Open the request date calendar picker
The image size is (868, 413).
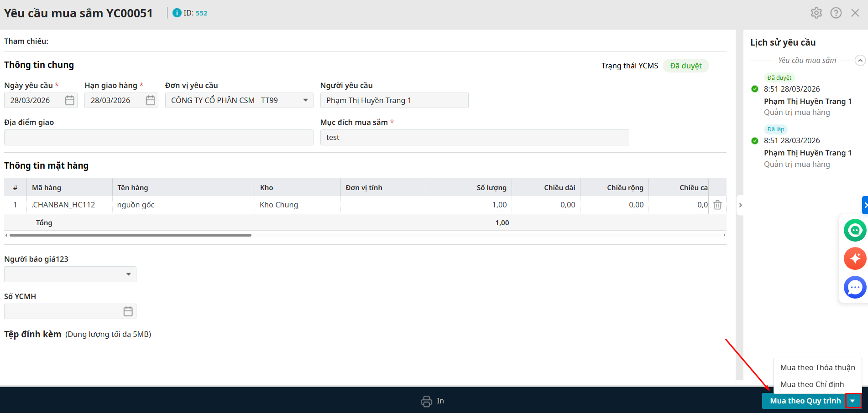point(69,100)
